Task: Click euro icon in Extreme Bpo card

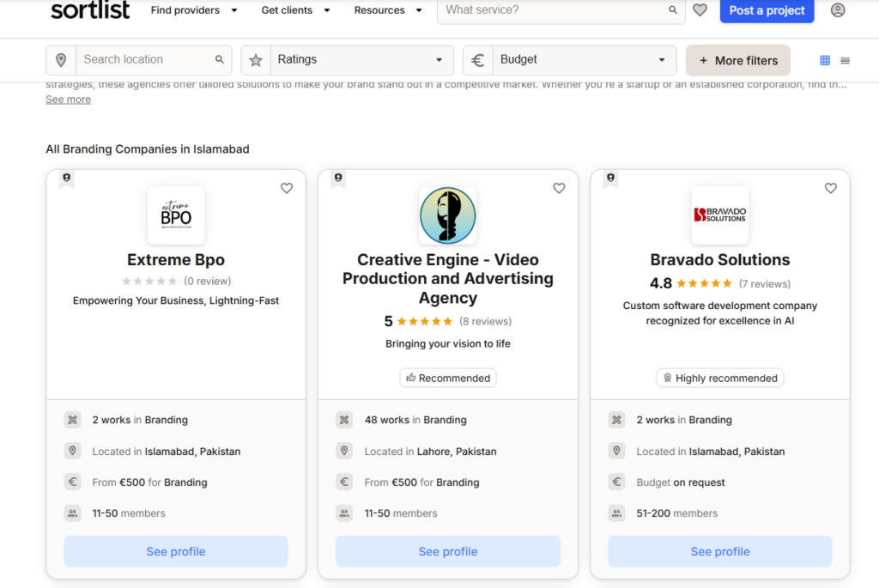Action: [72, 482]
